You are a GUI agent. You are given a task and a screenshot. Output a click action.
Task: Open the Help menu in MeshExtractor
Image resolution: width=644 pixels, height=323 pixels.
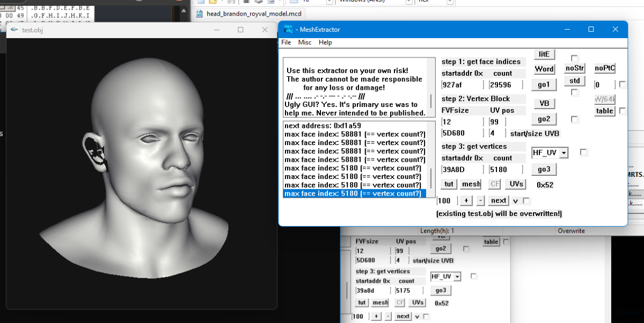point(325,42)
